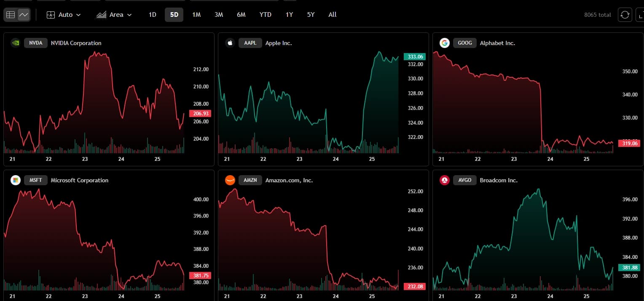Open the NVIDIA Corporation name link
Screen dimensions: 644x301
[76, 43]
